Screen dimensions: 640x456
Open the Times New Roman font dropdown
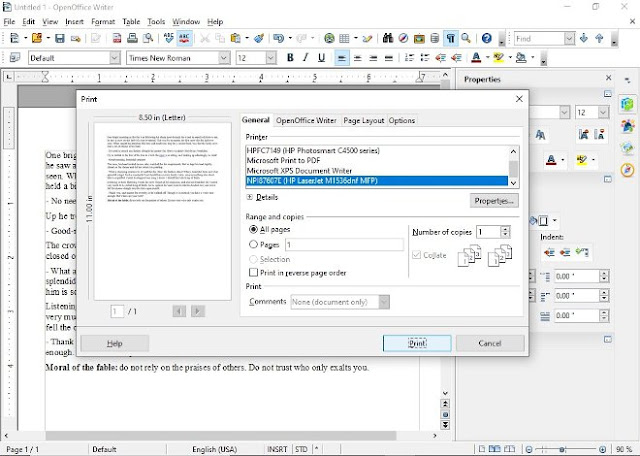pyautogui.click(x=224, y=58)
